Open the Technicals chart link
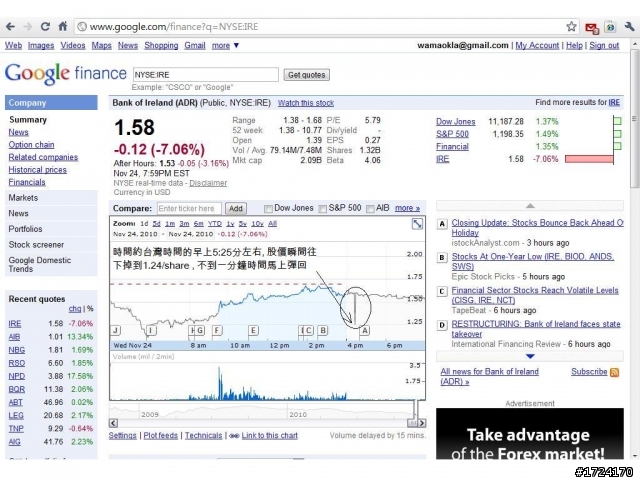 tap(203, 436)
